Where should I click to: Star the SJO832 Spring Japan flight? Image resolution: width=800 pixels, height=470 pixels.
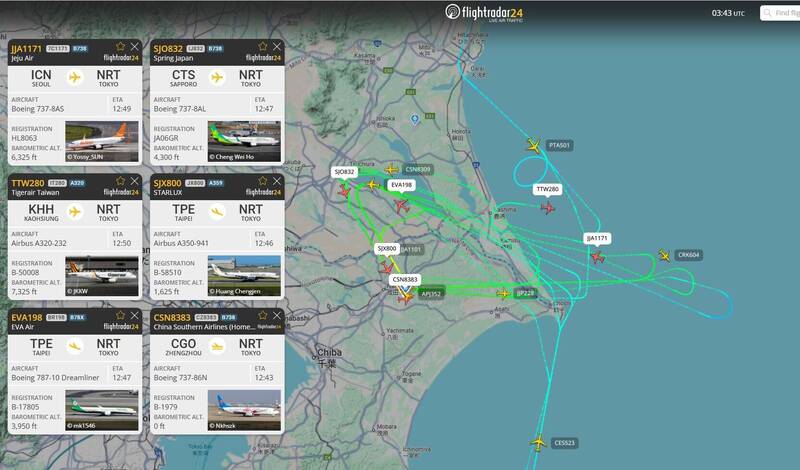[263, 46]
